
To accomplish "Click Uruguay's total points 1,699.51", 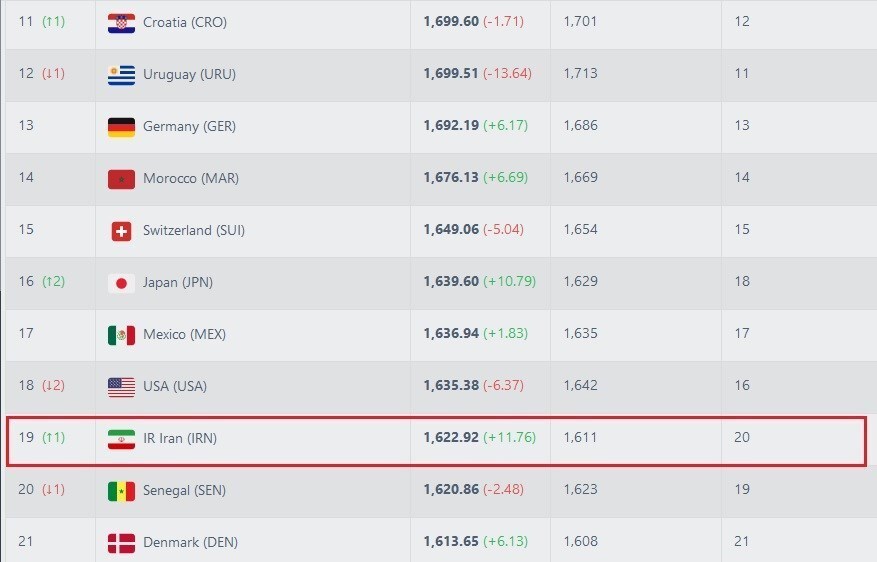I will point(450,74).
